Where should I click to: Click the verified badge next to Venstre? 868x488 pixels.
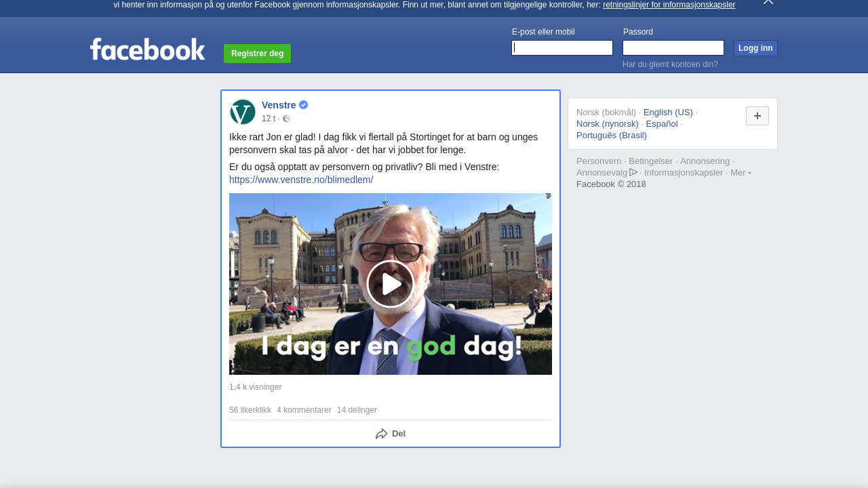(303, 105)
